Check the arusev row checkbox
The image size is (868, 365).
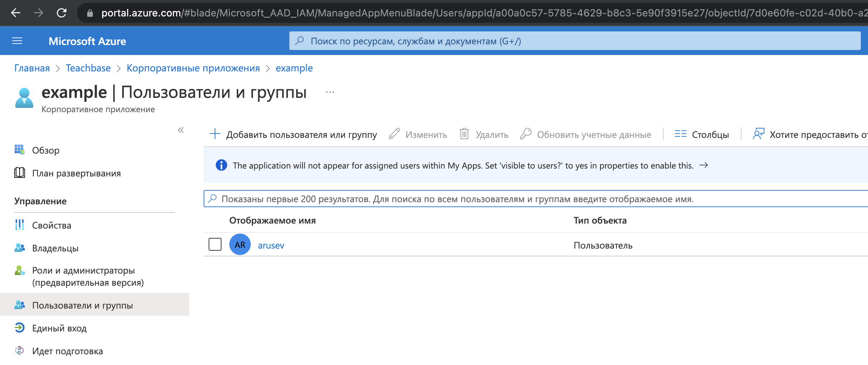[215, 244]
